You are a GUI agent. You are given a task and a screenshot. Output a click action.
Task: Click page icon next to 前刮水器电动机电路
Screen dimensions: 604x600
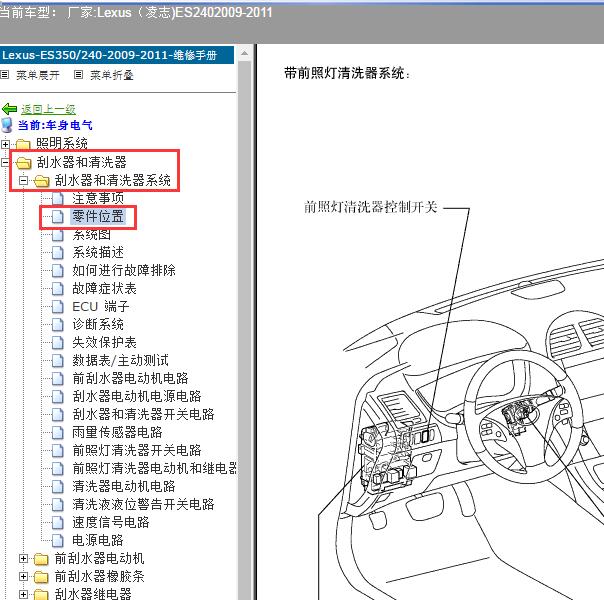pyautogui.click(x=57, y=378)
